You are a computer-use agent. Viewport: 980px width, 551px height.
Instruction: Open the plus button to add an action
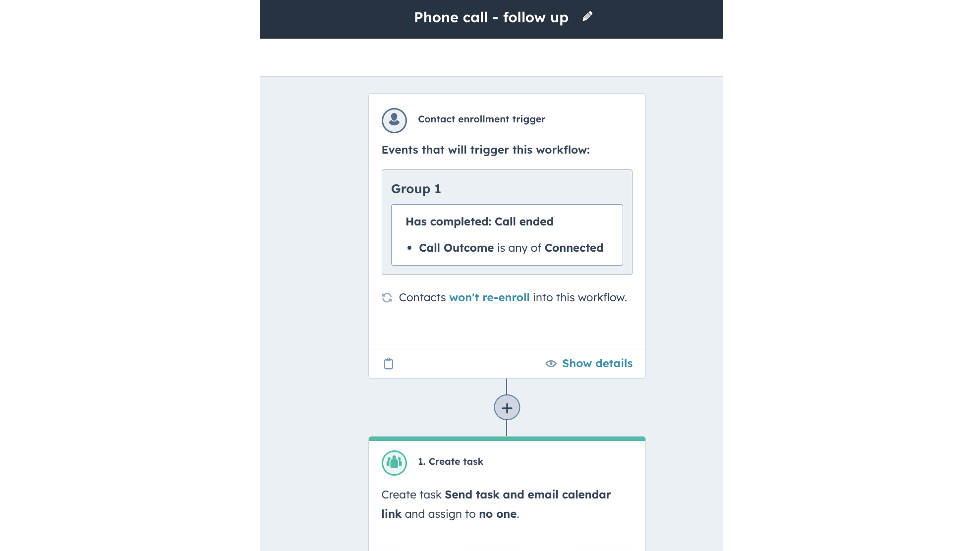coord(506,408)
